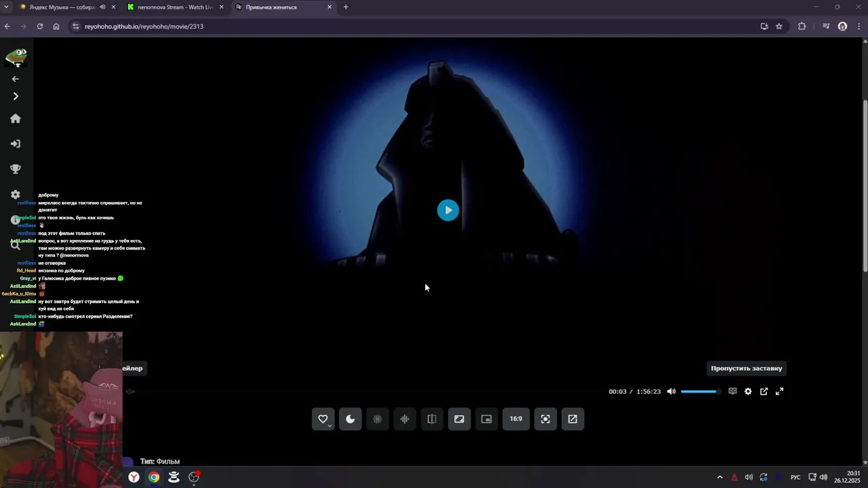Reload the page with refresh button
Screen dimensions: 868x488
pos(40,26)
